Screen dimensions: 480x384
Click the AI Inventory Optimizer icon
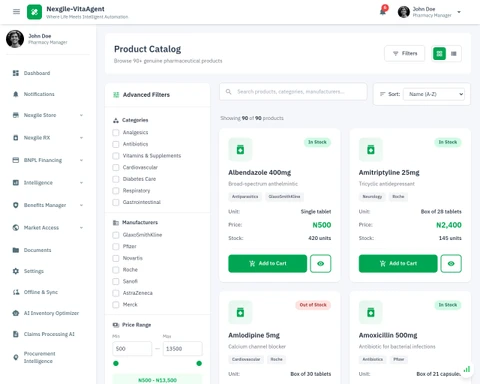(x=16, y=313)
